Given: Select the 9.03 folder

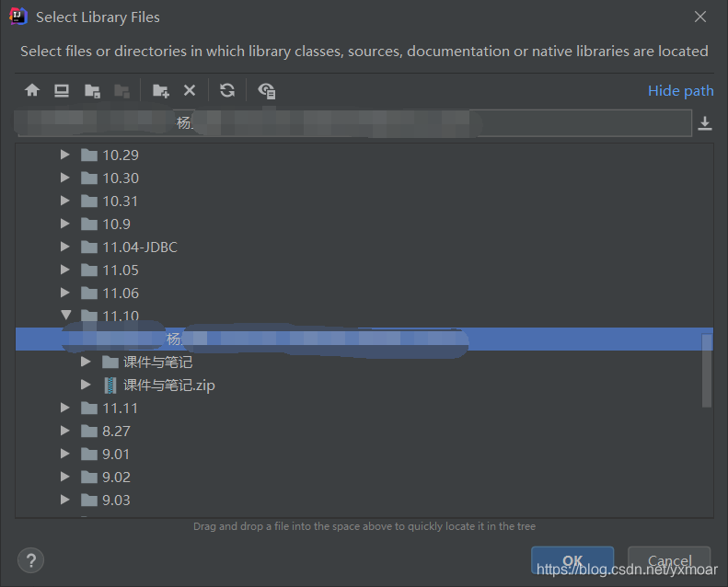Looking at the screenshot, I should 106,501.
